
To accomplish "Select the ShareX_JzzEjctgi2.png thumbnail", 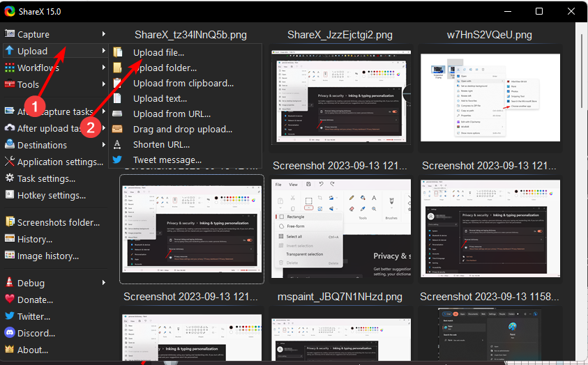I will pos(341,97).
